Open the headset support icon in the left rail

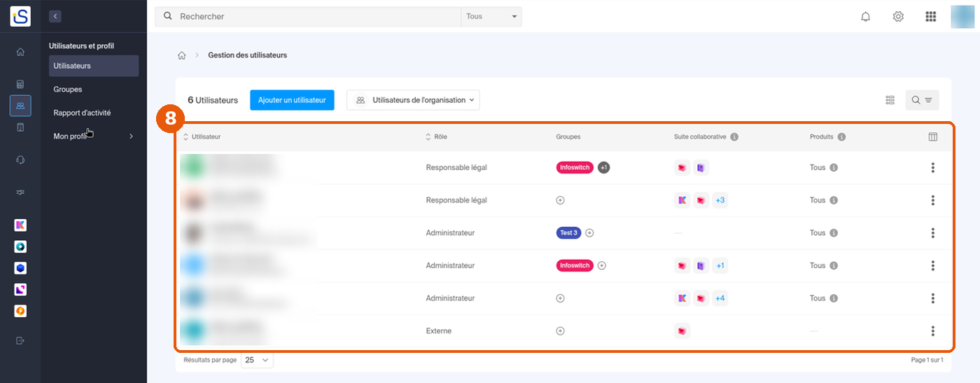pos(20,160)
